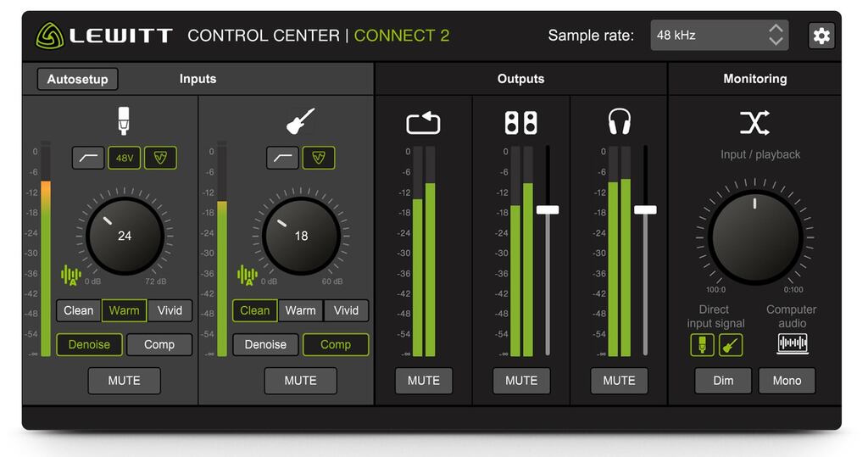Click the guitar autogain waveform icon

coord(248,276)
